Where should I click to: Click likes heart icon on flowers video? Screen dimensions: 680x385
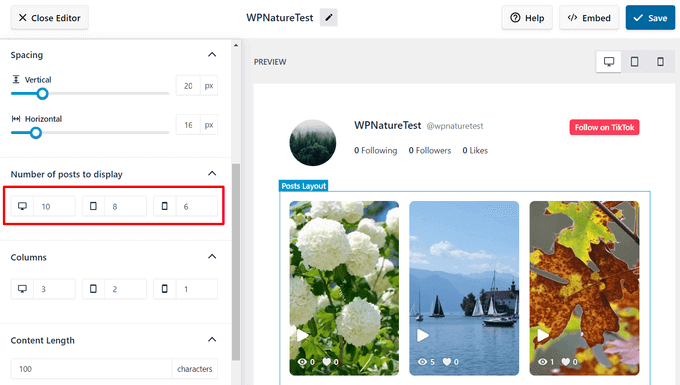(327, 362)
